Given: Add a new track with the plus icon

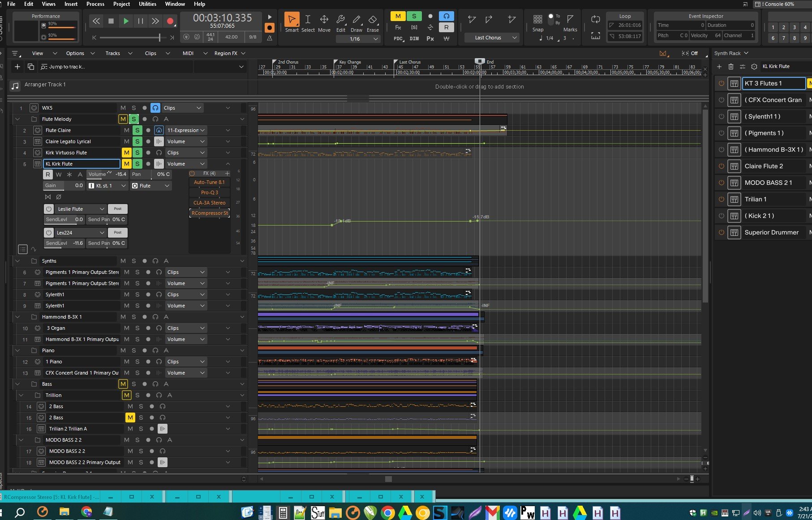Looking at the screenshot, I should [17, 67].
